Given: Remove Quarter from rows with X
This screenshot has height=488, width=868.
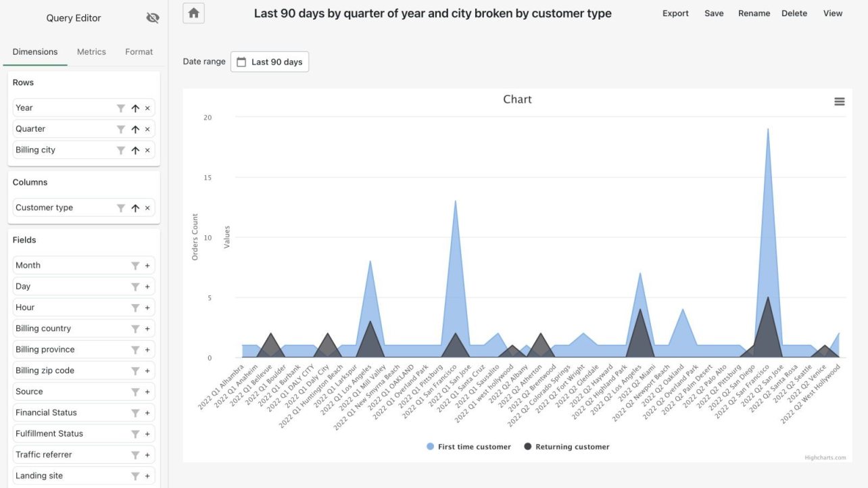Looking at the screenshot, I should tap(147, 129).
